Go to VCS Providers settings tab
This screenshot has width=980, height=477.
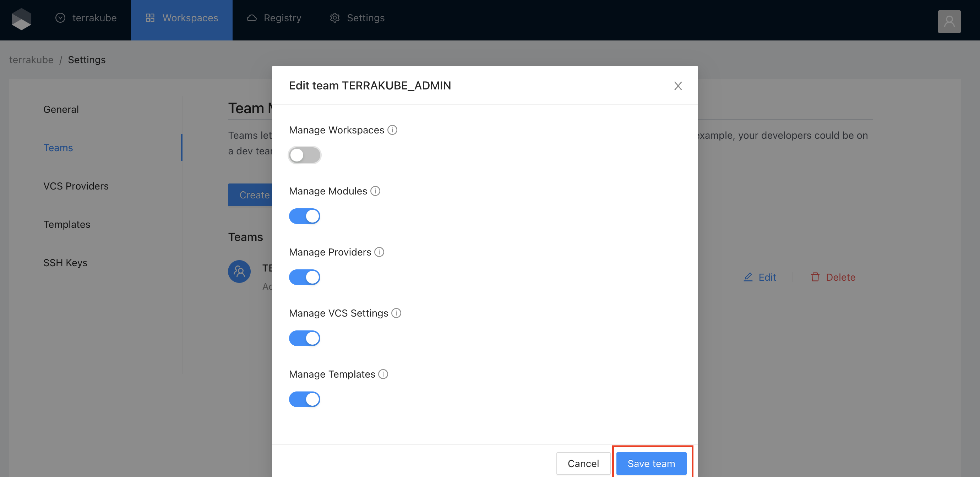point(76,186)
